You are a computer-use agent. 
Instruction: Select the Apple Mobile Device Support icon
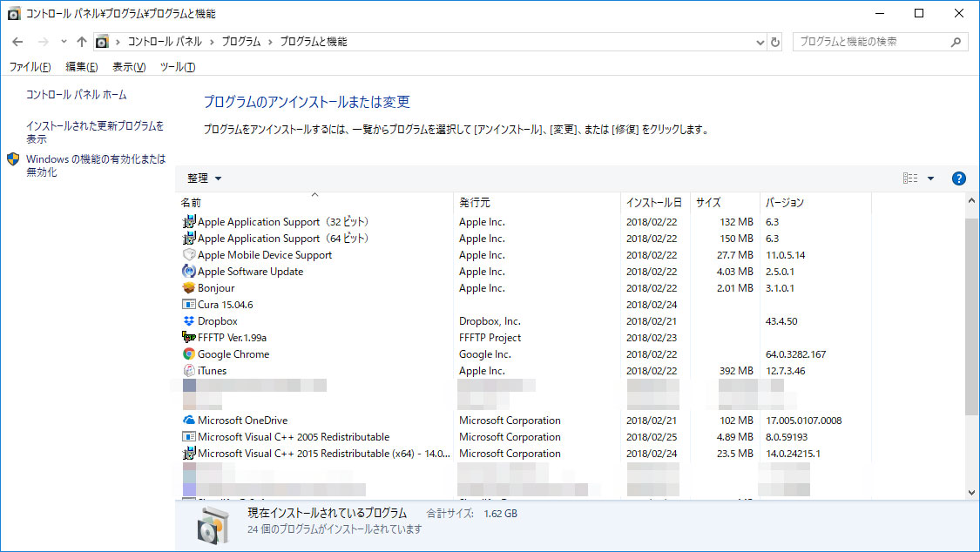click(x=189, y=255)
